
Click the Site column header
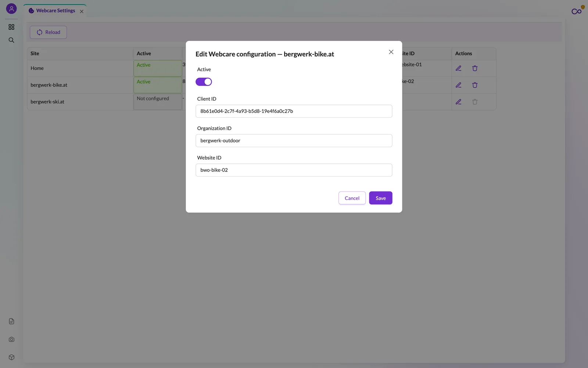coord(80,53)
